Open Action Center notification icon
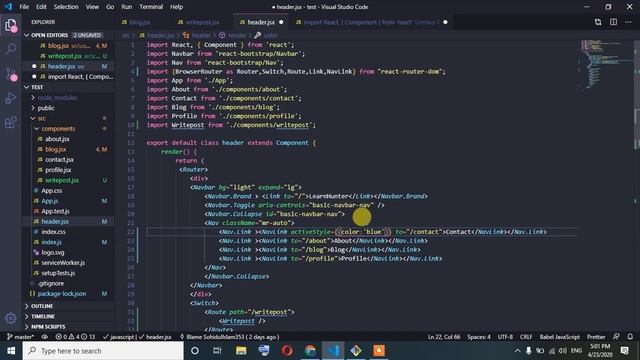Image resolution: width=640 pixels, height=360 pixels. [x=624, y=351]
